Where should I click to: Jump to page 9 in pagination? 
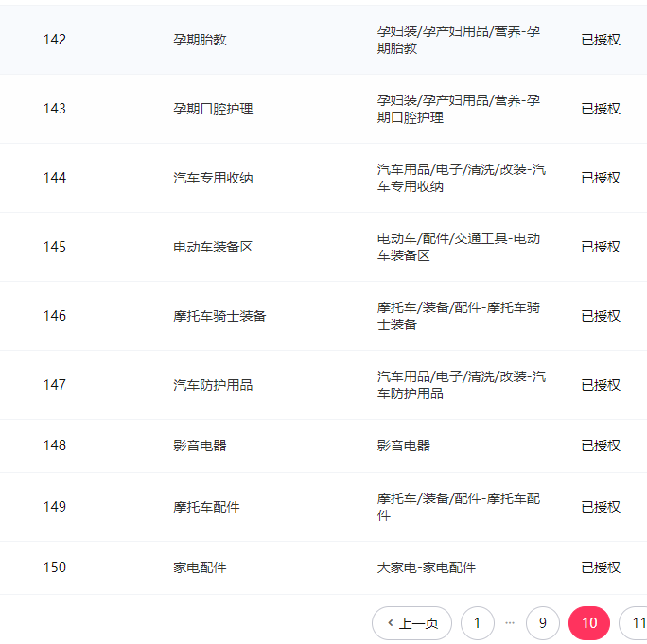[542, 623]
